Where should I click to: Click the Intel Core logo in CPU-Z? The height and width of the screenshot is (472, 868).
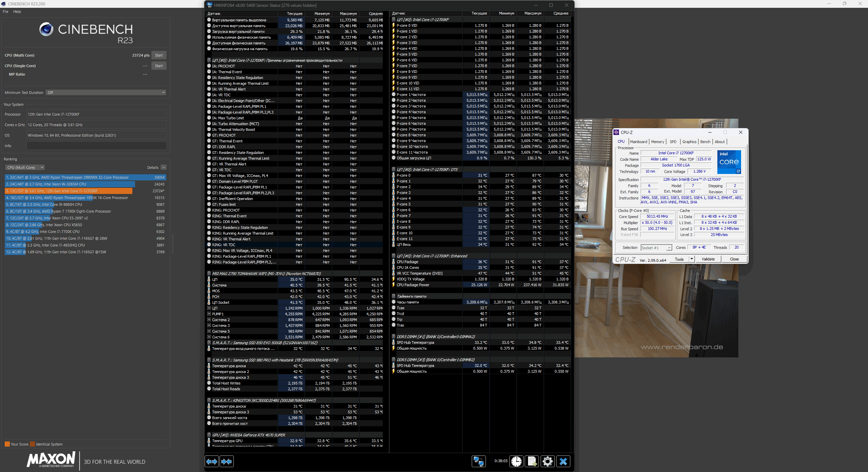click(729, 162)
